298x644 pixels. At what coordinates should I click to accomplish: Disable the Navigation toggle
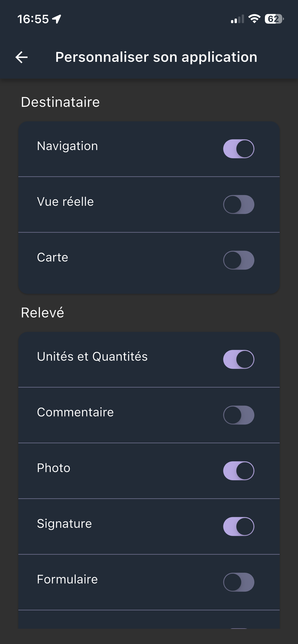(239, 149)
